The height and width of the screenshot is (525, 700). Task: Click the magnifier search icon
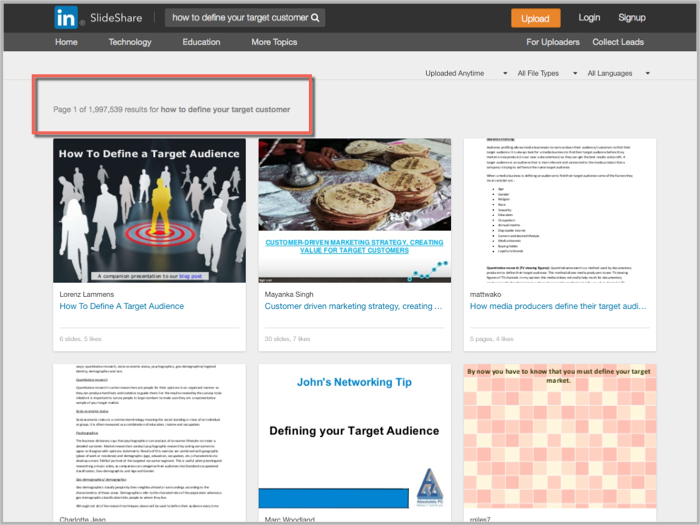[315, 18]
